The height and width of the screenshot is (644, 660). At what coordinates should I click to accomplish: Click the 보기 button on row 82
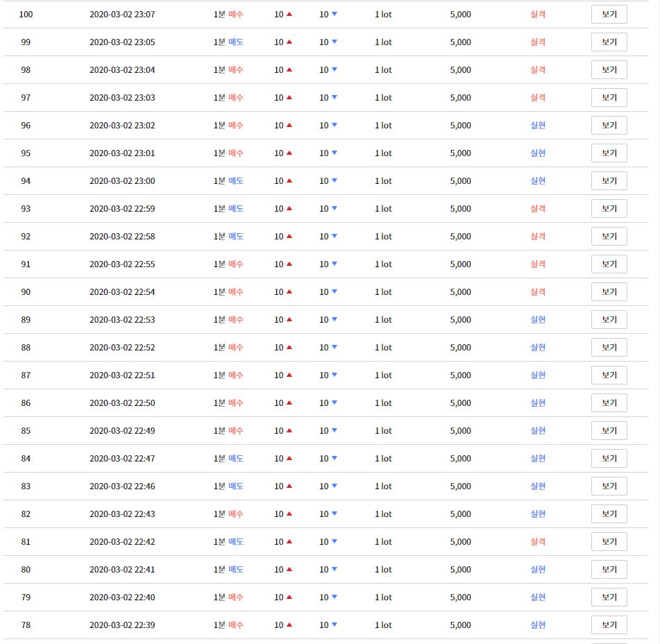609,514
